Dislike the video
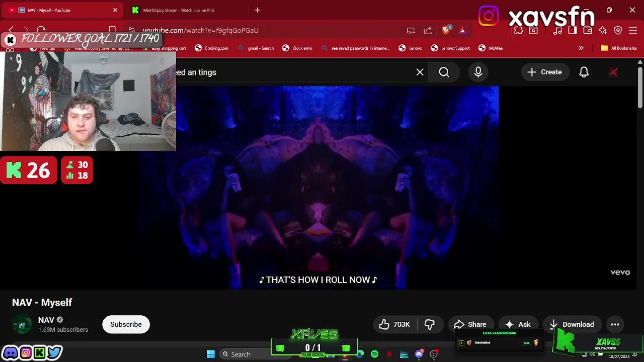The image size is (644, 362). tap(429, 324)
